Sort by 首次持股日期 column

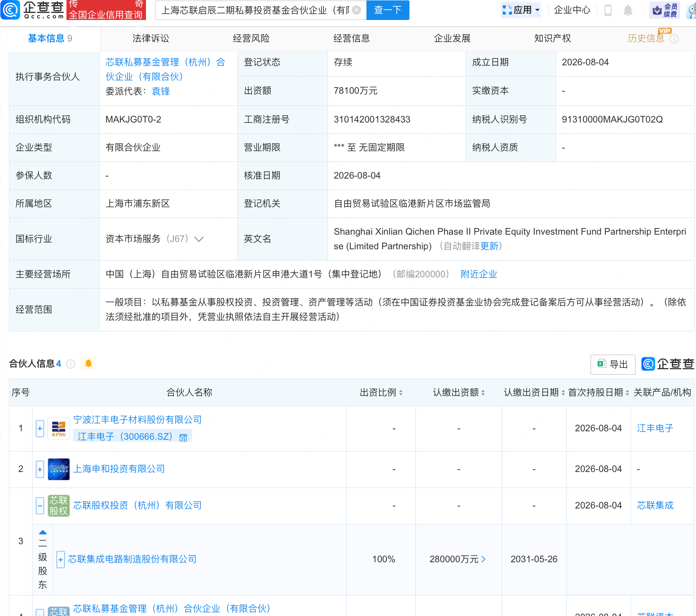pos(627,392)
